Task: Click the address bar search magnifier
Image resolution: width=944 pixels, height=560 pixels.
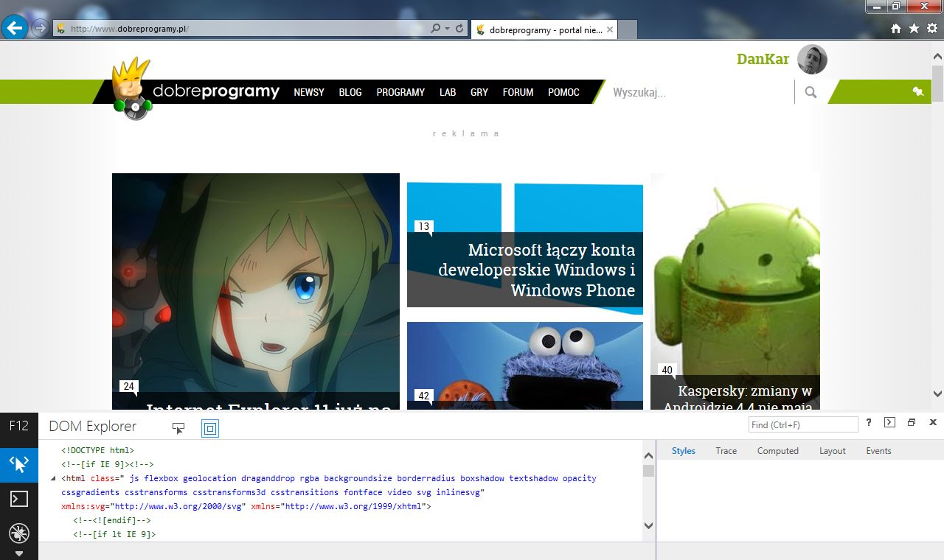Action: tap(436, 29)
